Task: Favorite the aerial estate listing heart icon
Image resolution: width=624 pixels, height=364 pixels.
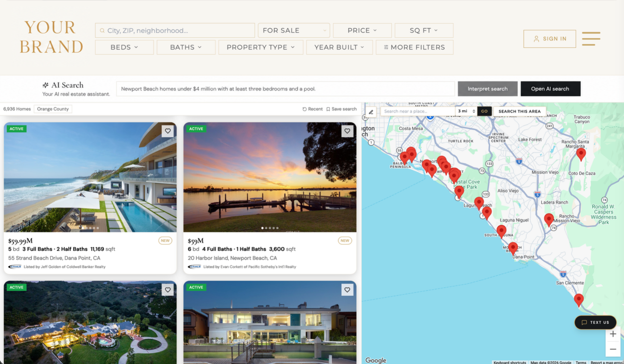Action: (x=168, y=290)
